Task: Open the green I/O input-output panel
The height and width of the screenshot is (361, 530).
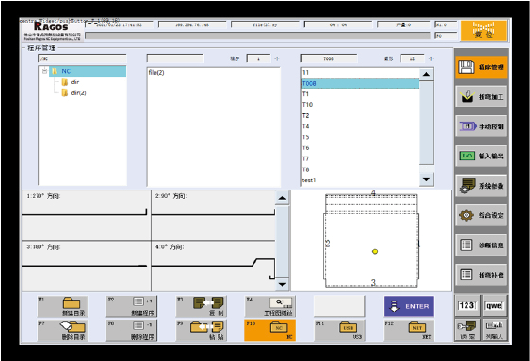Action: pyautogui.click(x=481, y=156)
